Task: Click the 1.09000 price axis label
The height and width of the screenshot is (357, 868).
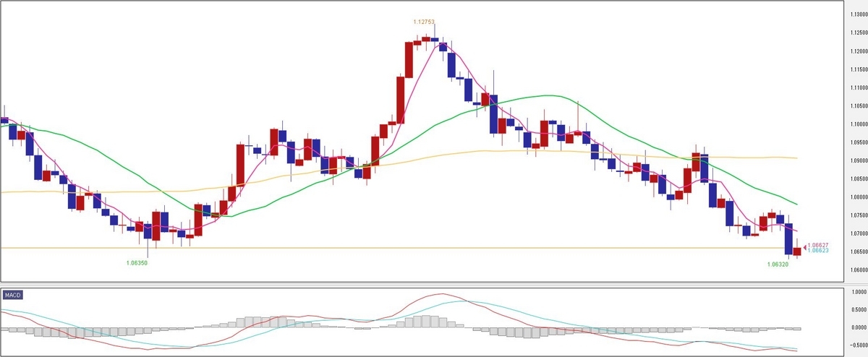Action: pyautogui.click(x=859, y=161)
